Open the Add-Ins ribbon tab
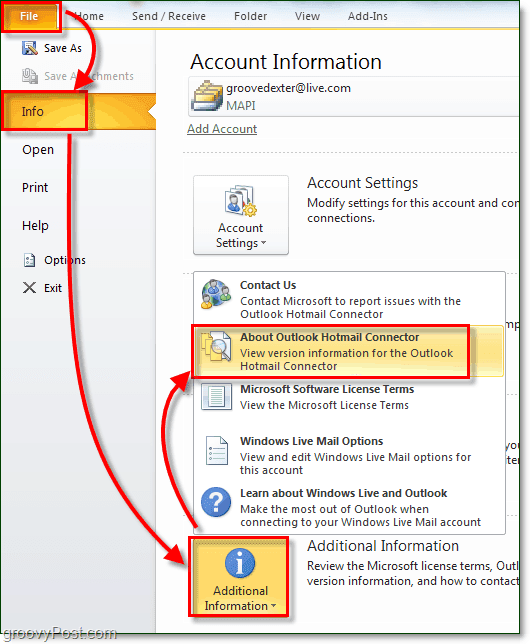Screen dimensions: 530x644 (x=367, y=16)
